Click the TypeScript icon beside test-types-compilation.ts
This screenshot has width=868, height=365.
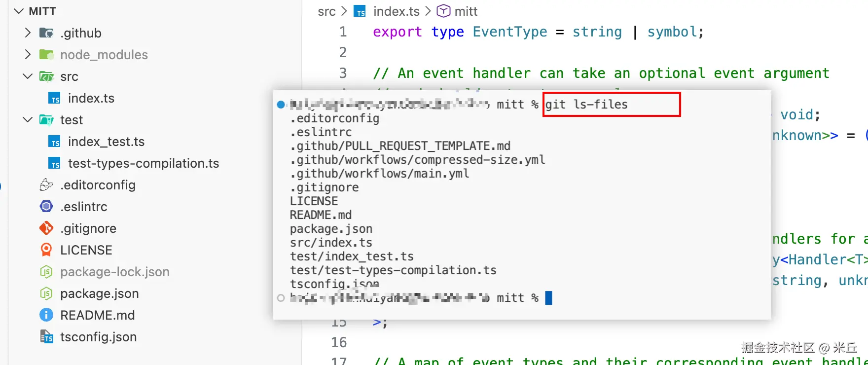pos(54,163)
